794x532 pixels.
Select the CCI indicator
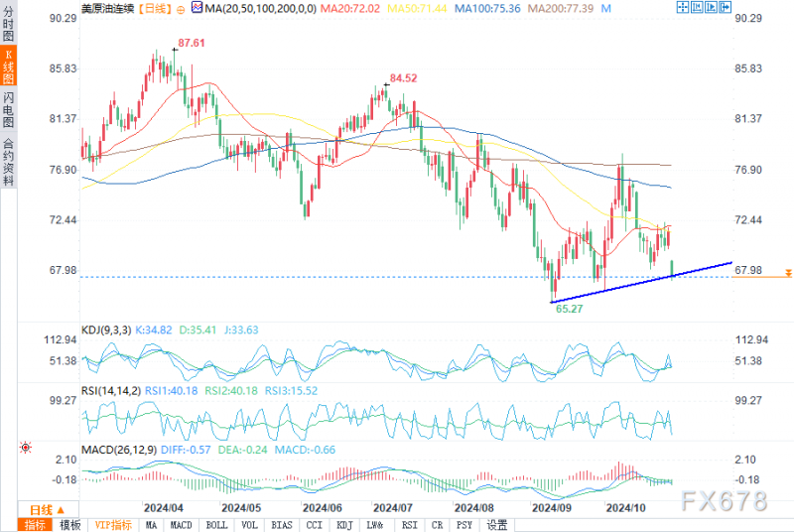pos(314,525)
